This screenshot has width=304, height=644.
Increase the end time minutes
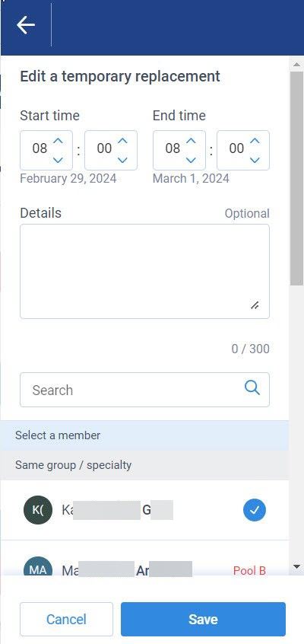(255, 141)
